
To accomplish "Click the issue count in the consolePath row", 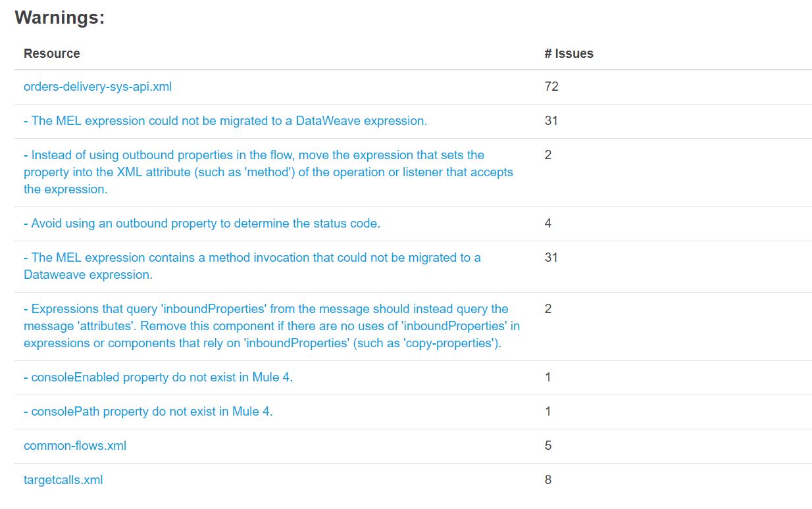I will point(548,412).
